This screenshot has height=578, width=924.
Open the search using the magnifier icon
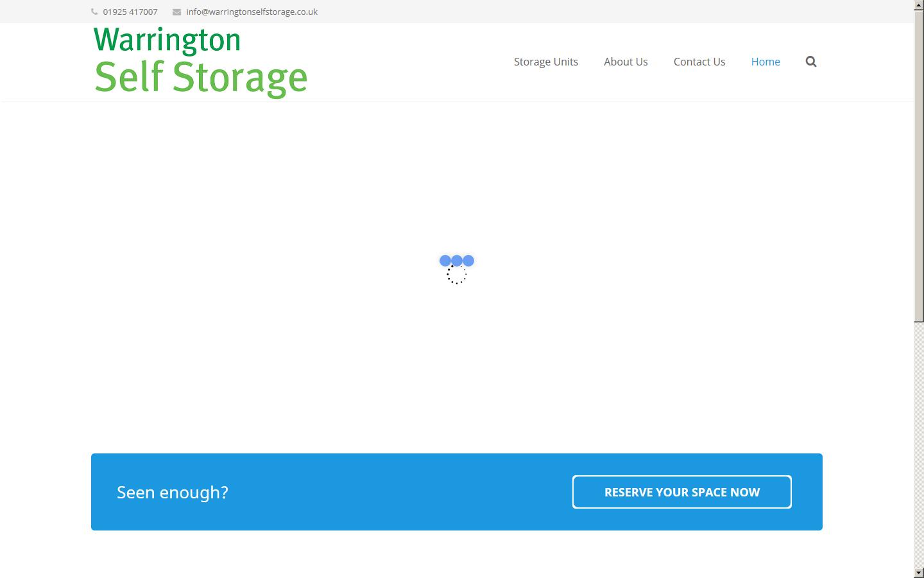point(810,61)
